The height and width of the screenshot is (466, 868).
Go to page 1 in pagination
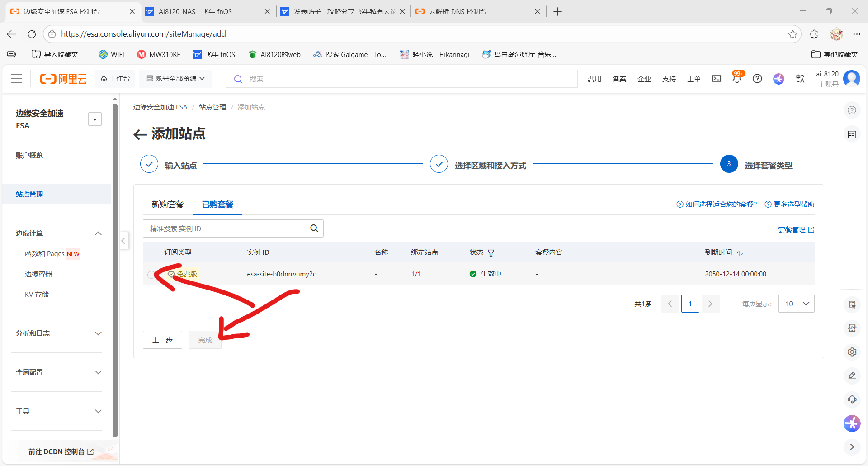coord(690,304)
